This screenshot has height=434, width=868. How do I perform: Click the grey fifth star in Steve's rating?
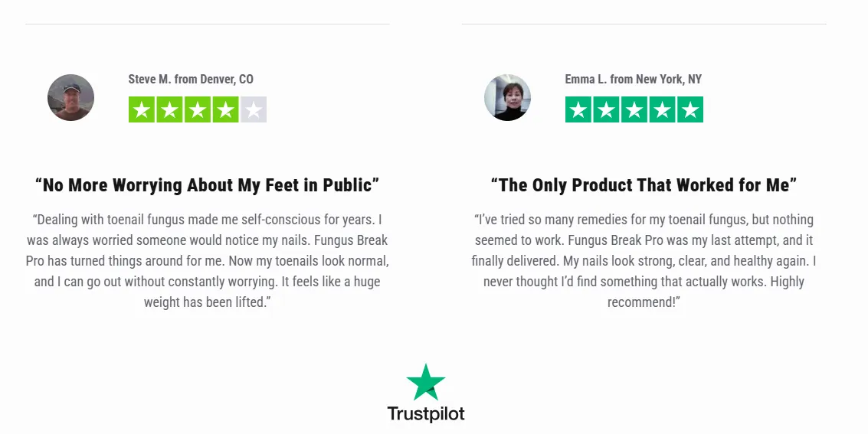(x=254, y=109)
